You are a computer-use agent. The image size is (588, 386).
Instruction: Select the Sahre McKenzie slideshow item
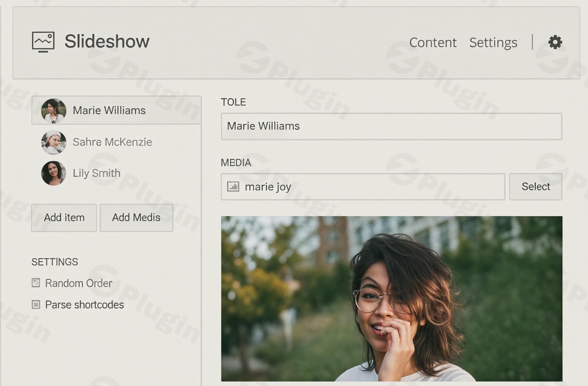click(116, 142)
